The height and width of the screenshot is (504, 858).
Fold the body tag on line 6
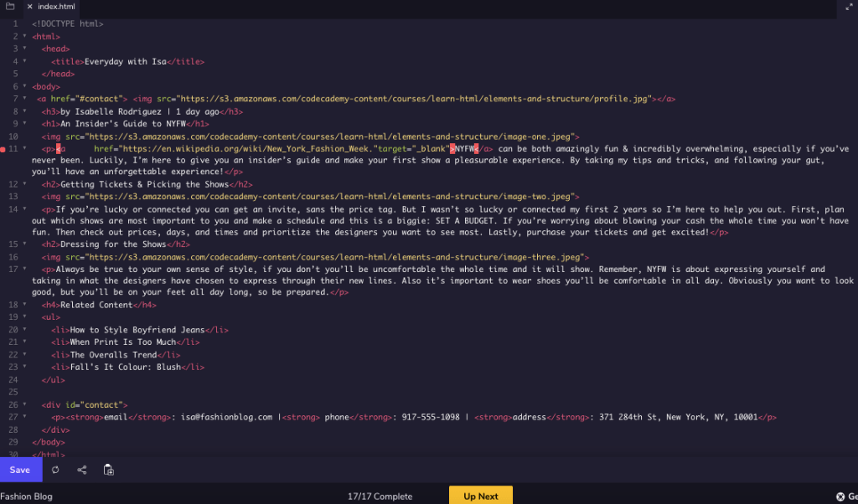24,86
